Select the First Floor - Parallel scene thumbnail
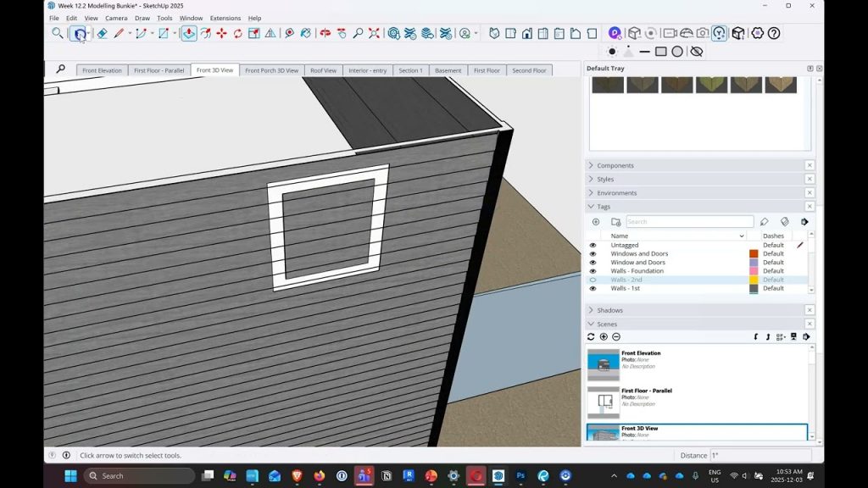Image resolution: width=868 pixels, height=488 pixels. click(x=604, y=401)
